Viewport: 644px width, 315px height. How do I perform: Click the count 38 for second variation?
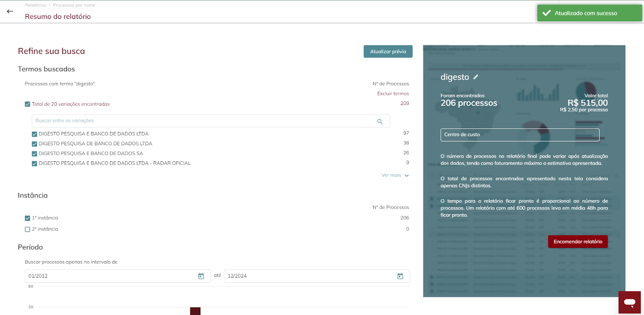coord(406,143)
